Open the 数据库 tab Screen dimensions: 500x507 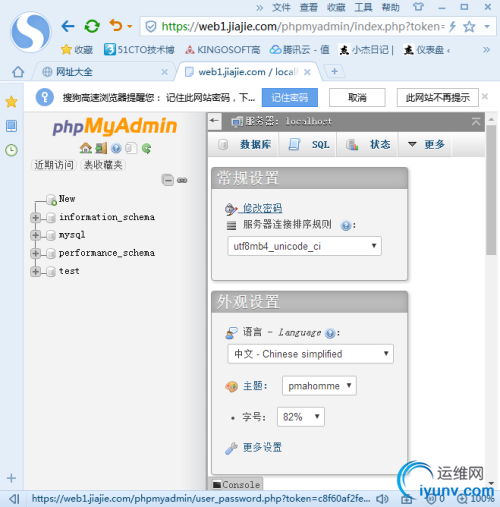point(244,144)
